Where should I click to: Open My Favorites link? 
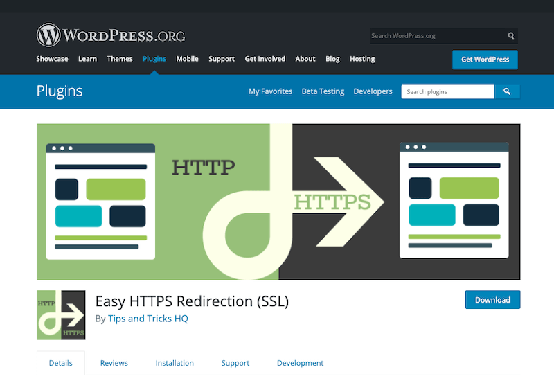270,91
